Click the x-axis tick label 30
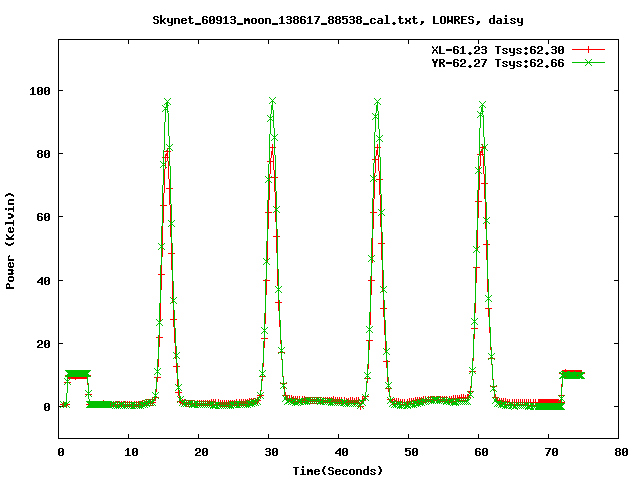Screen dimensions: 640x480 pyautogui.click(x=271, y=452)
